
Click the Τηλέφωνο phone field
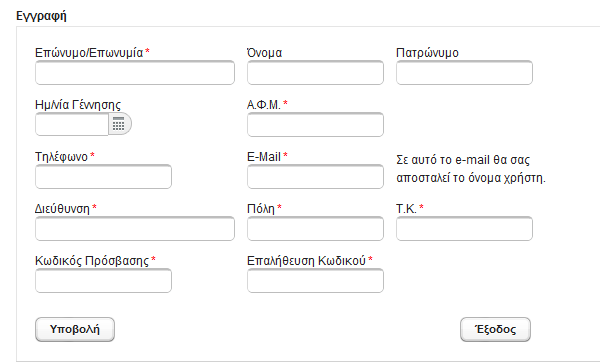103,176
